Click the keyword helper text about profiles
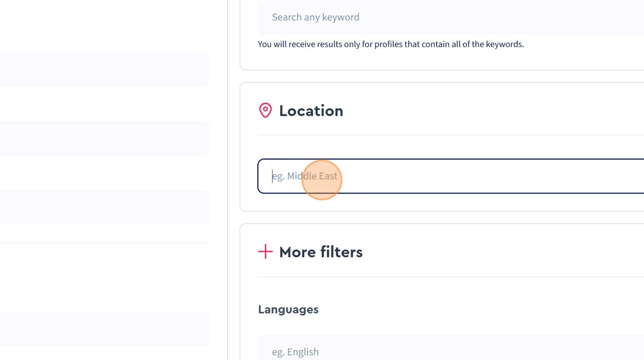This screenshot has width=644, height=360. [x=390, y=44]
